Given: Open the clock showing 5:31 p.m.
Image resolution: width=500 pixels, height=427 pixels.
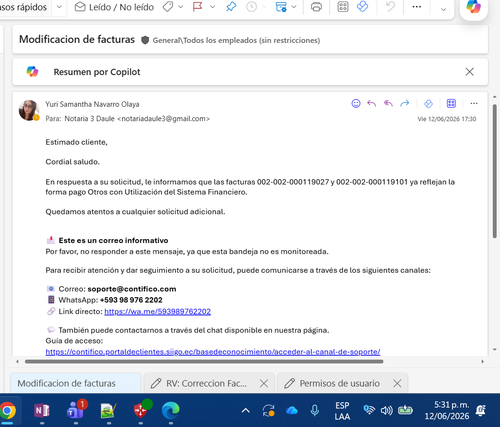Looking at the screenshot, I should pos(447,410).
